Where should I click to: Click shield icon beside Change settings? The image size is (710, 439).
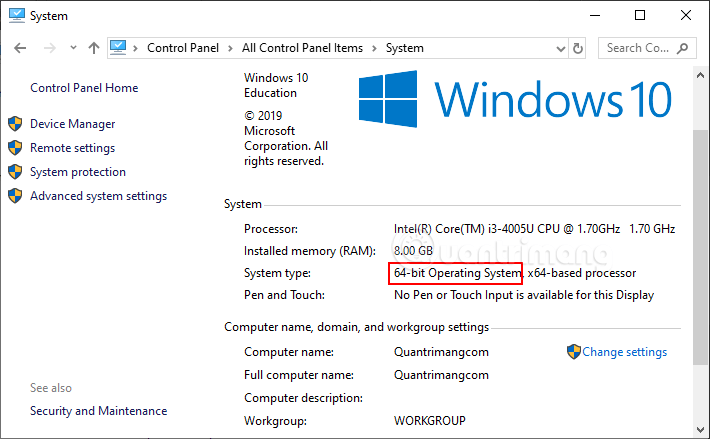(574, 352)
